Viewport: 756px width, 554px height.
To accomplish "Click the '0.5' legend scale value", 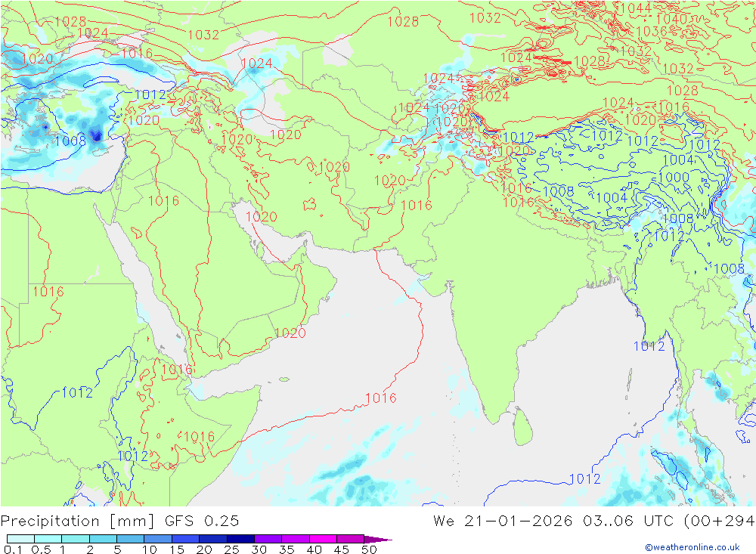I will 41,549.
